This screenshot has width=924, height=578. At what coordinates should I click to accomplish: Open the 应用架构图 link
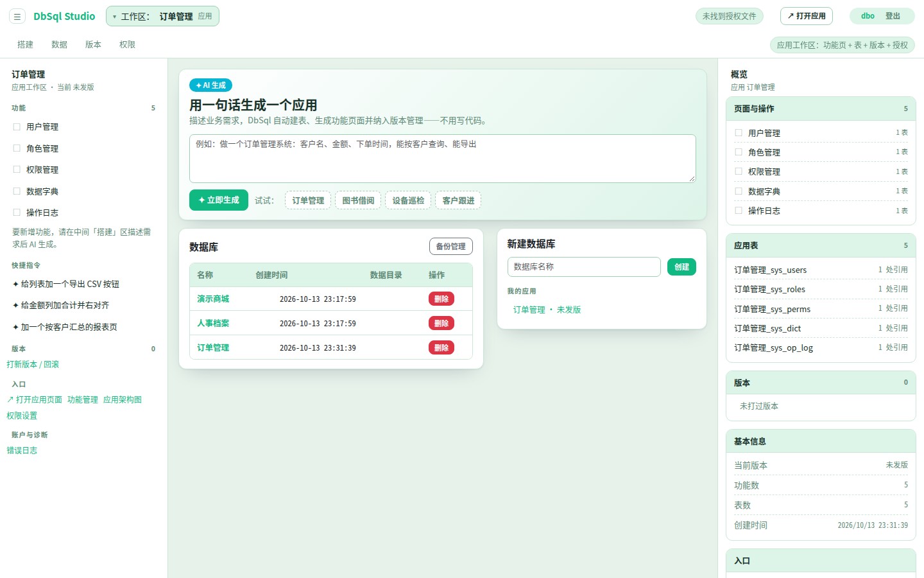(123, 399)
